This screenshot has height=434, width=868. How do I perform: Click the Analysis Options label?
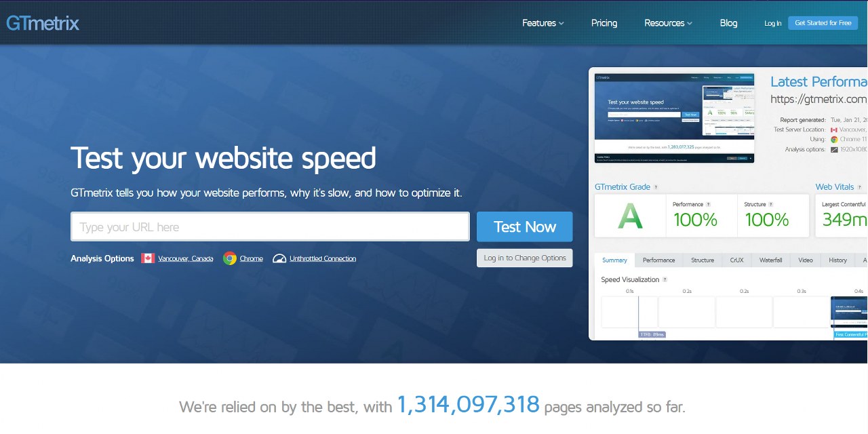[102, 258]
